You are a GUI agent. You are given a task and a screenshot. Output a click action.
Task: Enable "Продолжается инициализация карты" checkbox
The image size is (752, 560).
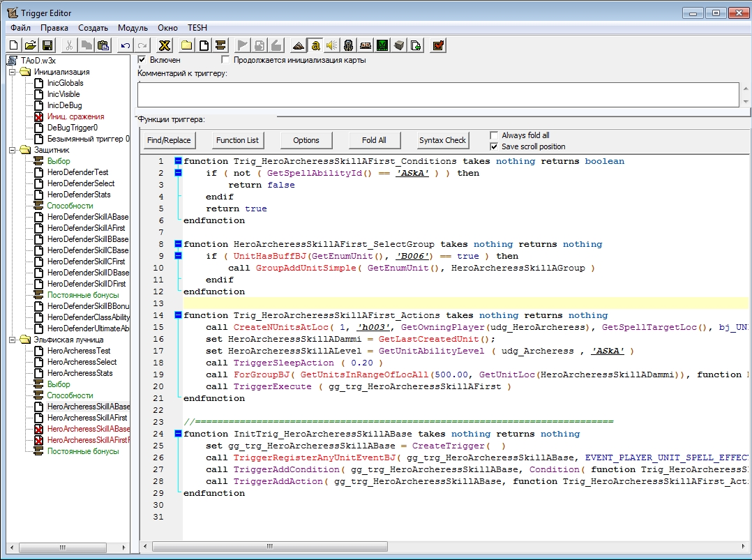tap(225, 60)
